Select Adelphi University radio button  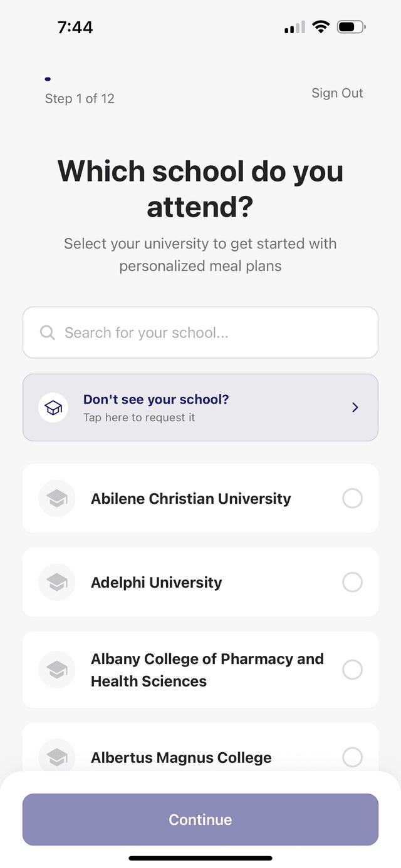(x=352, y=582)
